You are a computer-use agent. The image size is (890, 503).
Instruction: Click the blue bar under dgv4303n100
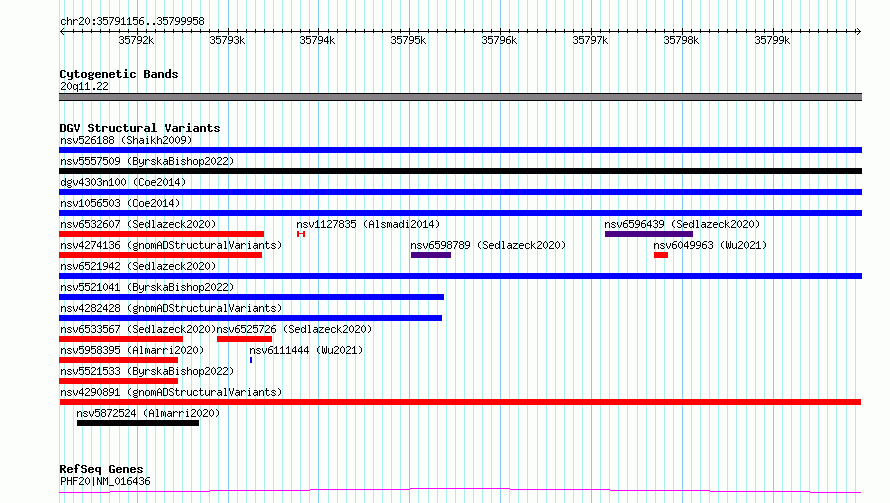460,192
